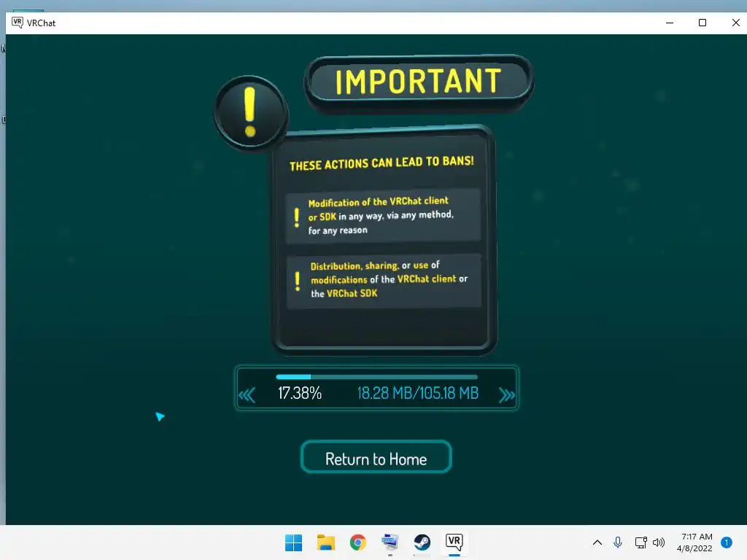747x560 pixels.
Task: Select VRChat taskbar icon
Action: pyautogui.click(x=454, y=542)
